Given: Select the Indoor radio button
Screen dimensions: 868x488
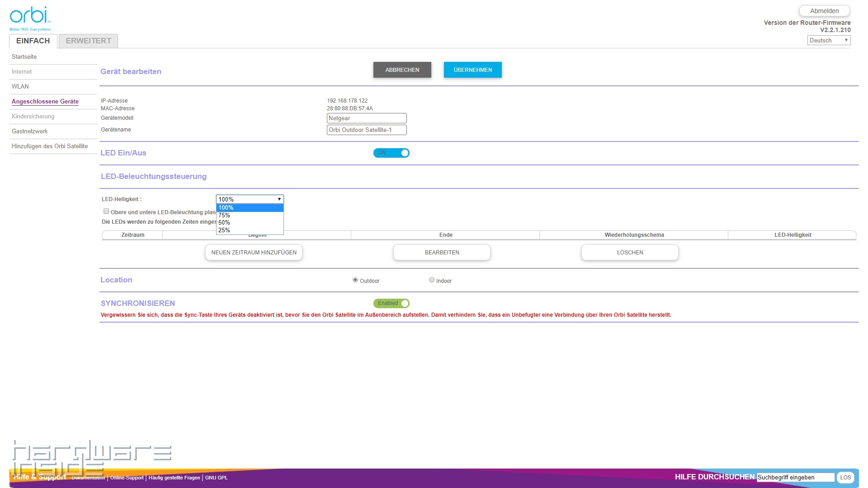Looking at the screenshot, I should point(432,280).
